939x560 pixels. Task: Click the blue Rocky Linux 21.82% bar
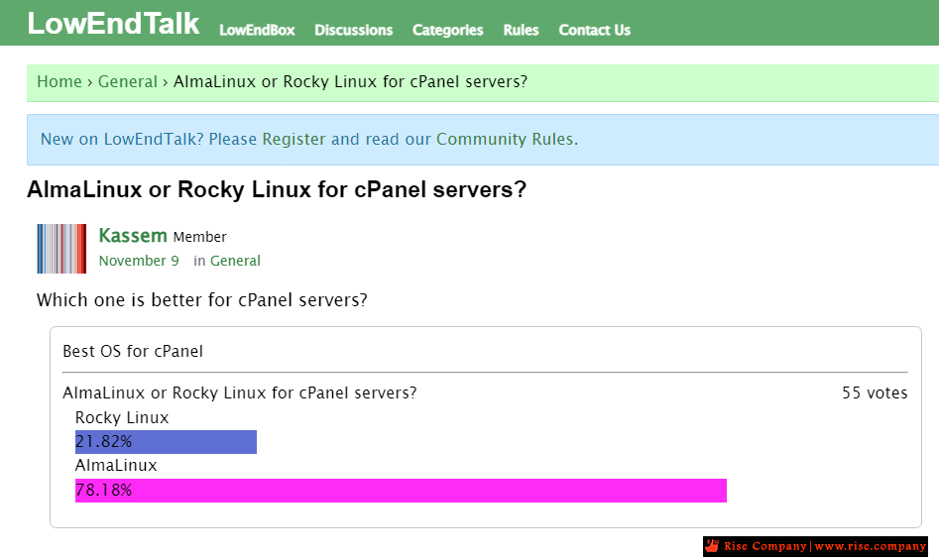tap(166, 442)
